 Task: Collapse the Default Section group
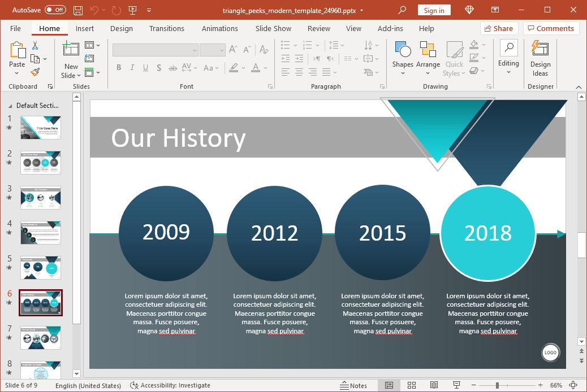click(10, 106)
